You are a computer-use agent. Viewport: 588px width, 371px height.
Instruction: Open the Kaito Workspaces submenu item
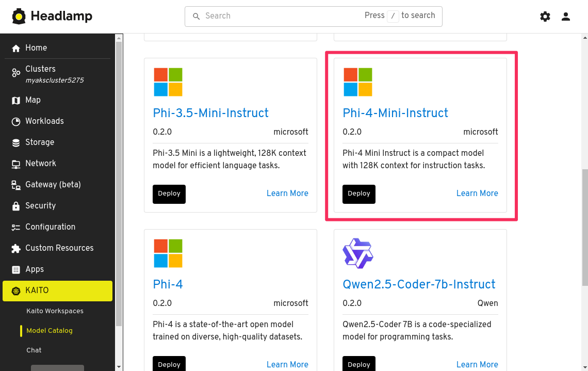coord(55,311)
